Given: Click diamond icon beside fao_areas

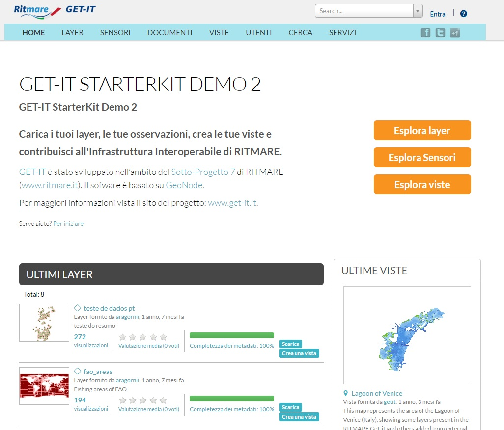Looking at the screenshot, I should tap(78, 371).
